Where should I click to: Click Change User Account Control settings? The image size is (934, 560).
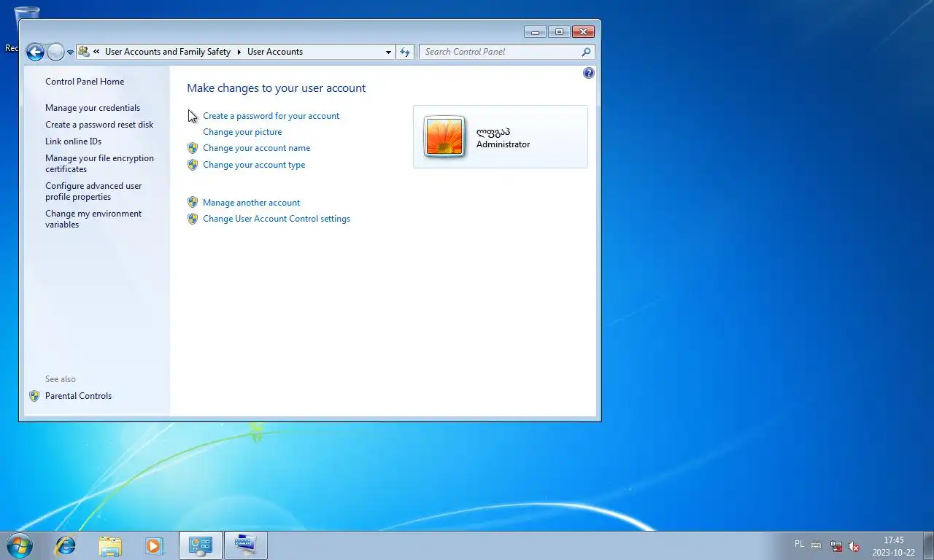[x=277, y=219]
